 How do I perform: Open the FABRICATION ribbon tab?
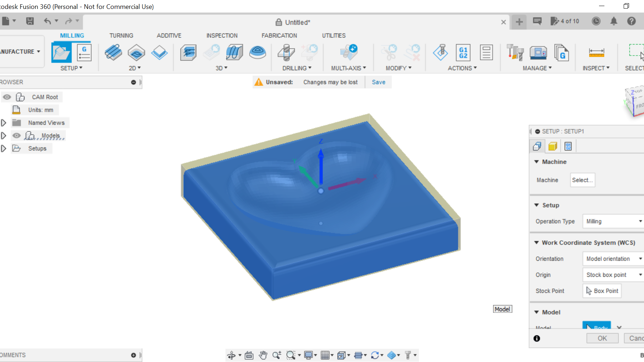tap(279, 36)
